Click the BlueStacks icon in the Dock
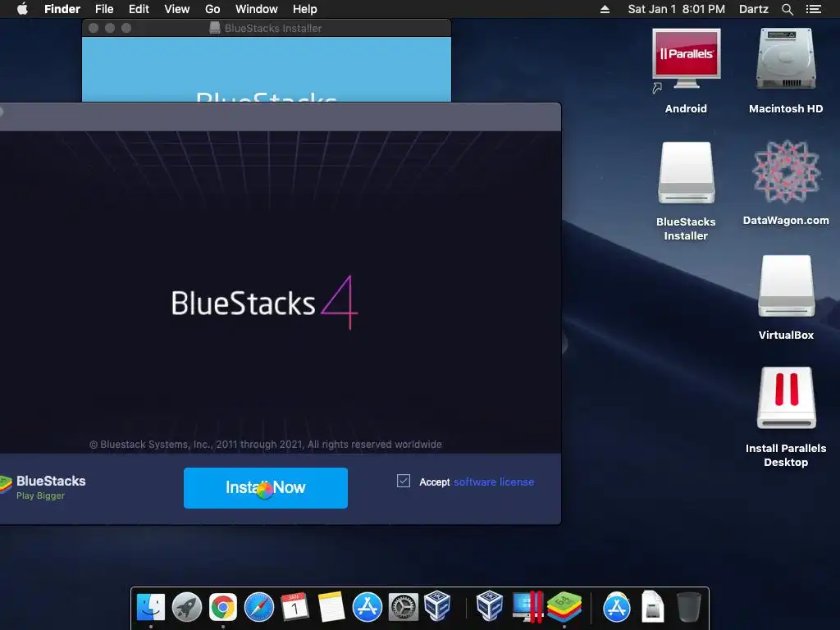The image size is (840, 630). [564, 607]
